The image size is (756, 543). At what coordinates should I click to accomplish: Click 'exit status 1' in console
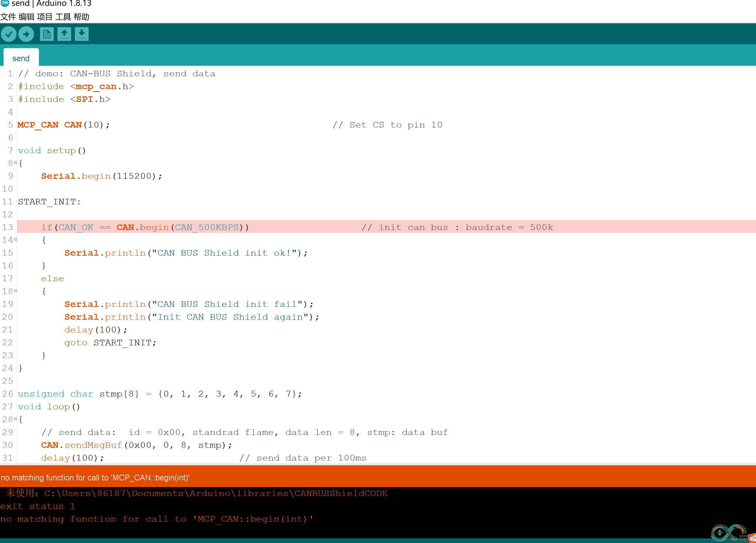(37, 506)
